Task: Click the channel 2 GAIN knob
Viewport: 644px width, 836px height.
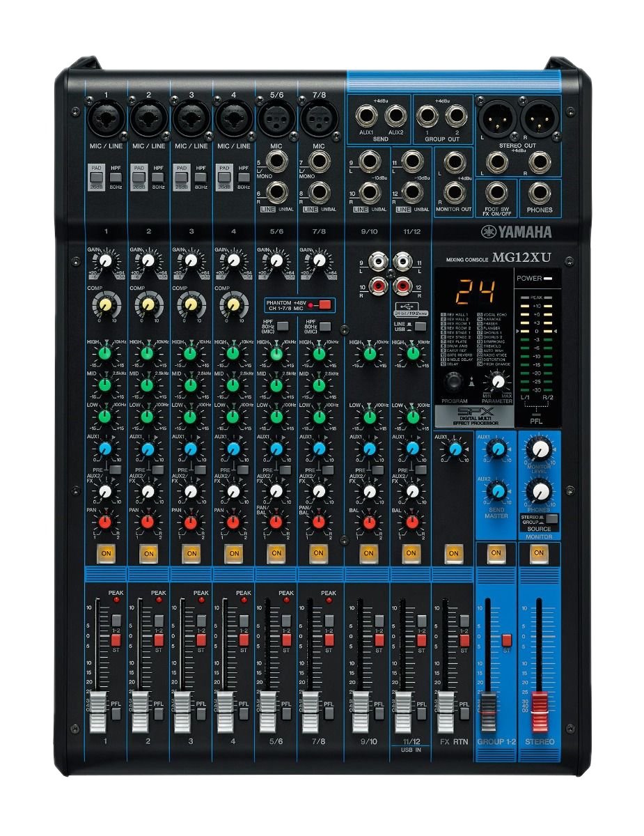Action: tap(148, 261)
